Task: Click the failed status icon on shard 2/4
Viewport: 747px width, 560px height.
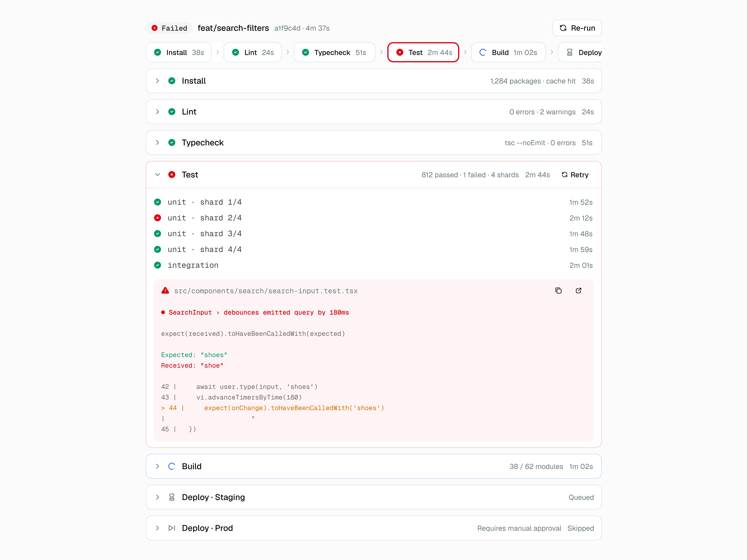Action: (x=157, y=218)
